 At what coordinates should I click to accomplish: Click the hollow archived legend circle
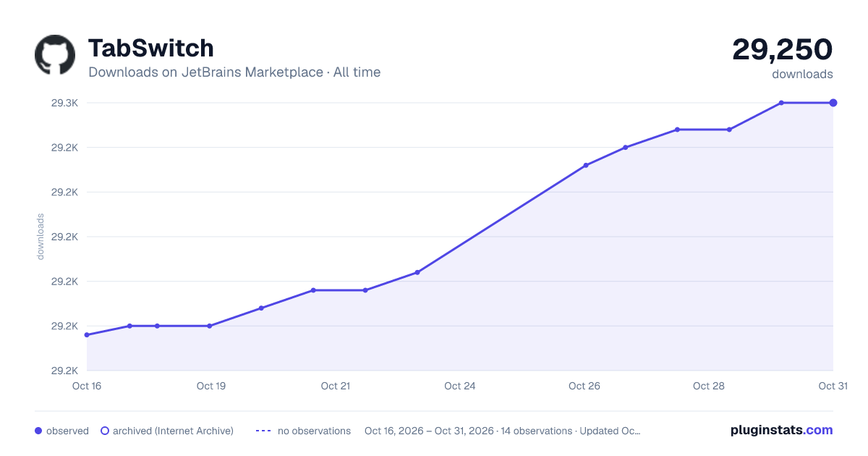(105, 431)
